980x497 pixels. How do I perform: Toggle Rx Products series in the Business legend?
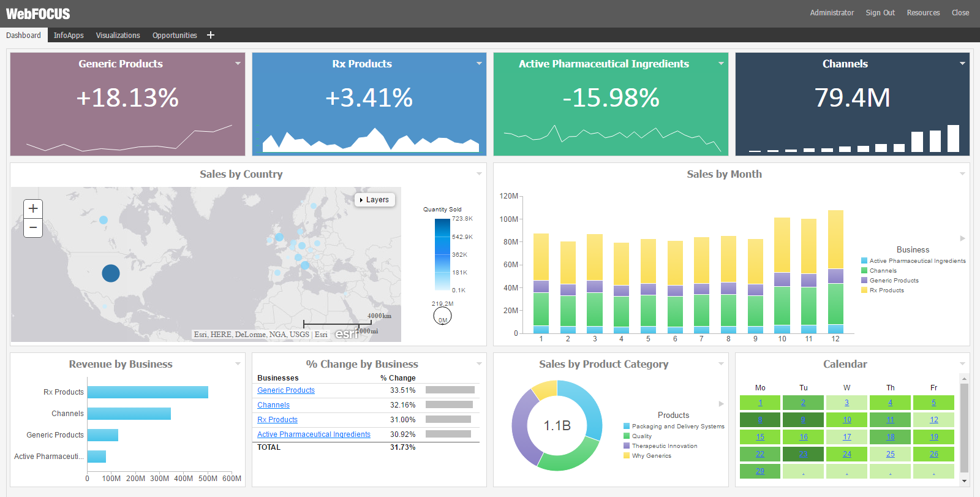coord(886,290)
